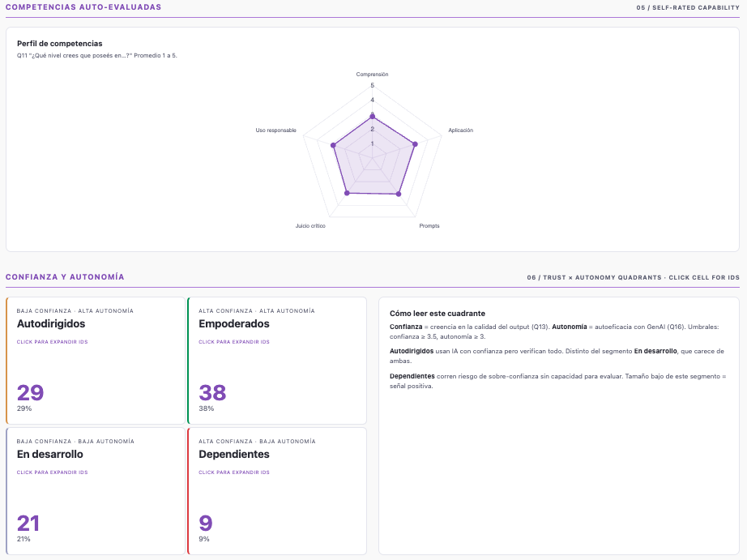Image resolution: width=747 pixels, height=560 pixels.
Task: Click the Juicio crítico axis label
Action: (x=310, y=226)
